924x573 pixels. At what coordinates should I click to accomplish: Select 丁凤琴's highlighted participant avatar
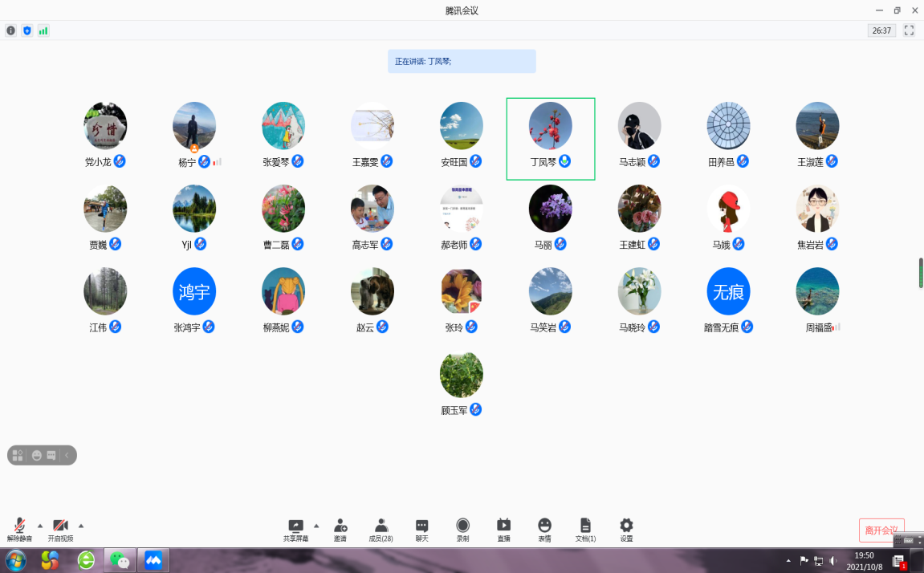[550, 126]
